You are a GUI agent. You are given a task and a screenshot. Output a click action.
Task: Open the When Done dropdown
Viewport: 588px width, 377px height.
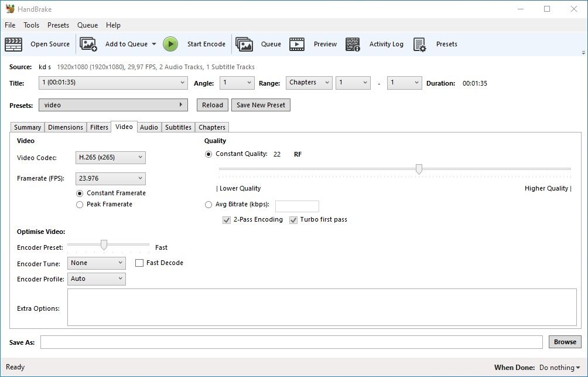[x=559, y=368]
